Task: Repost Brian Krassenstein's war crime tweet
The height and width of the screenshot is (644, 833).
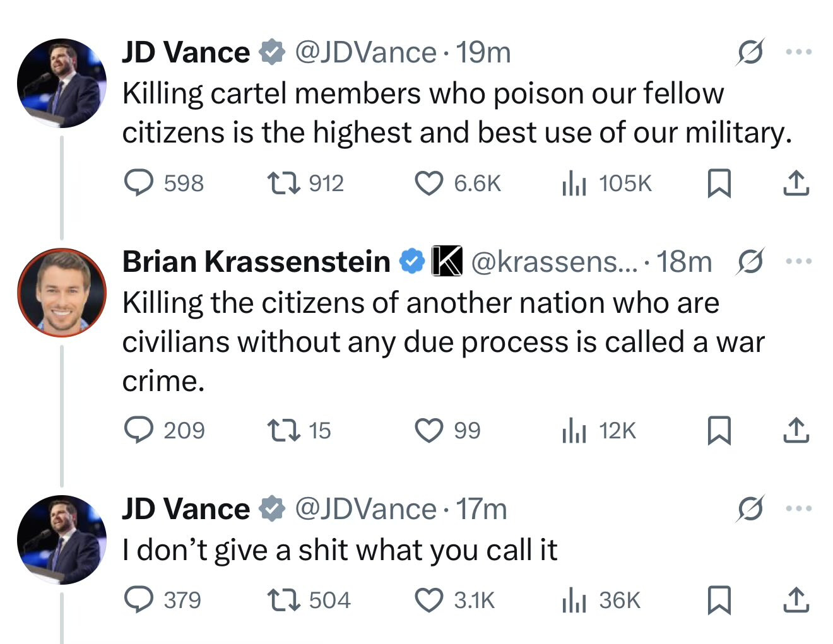Action: pyautogui.click(x=283, y=430)
